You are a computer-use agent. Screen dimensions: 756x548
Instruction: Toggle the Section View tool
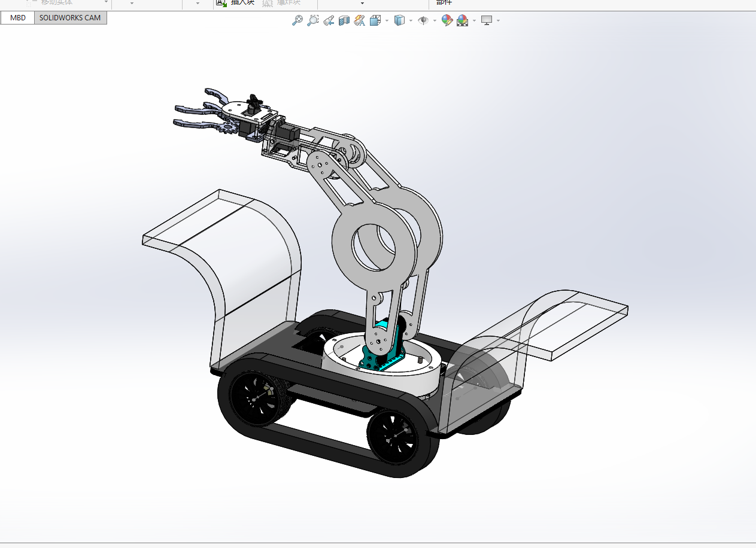point(344,20)
